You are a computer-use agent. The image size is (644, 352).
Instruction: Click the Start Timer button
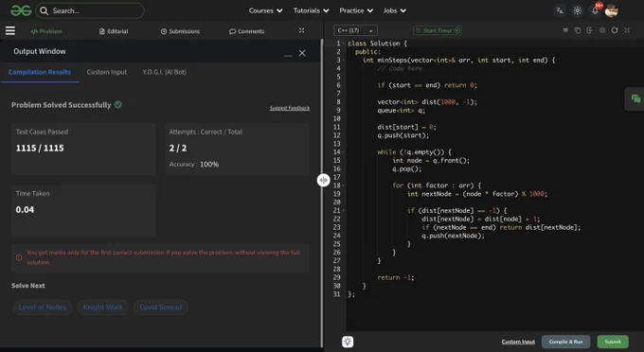438,30
